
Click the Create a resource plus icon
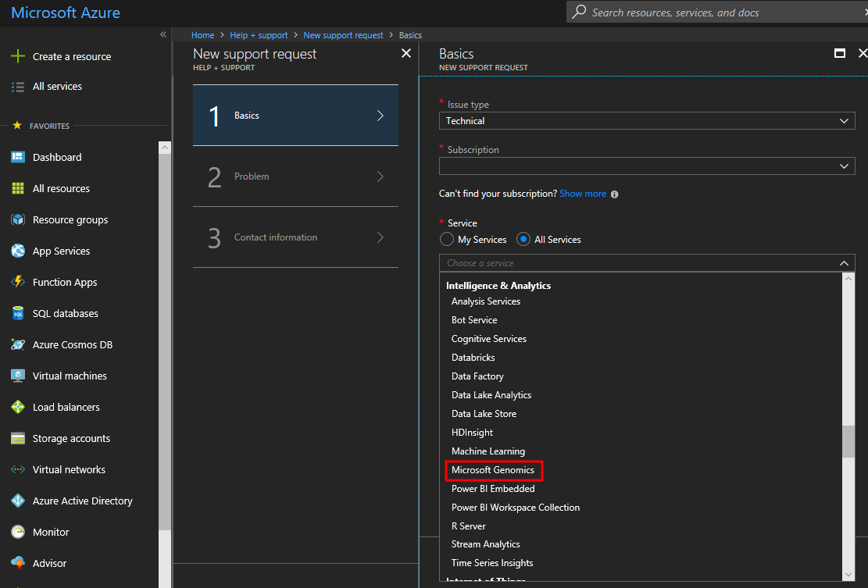coord(18,56)
